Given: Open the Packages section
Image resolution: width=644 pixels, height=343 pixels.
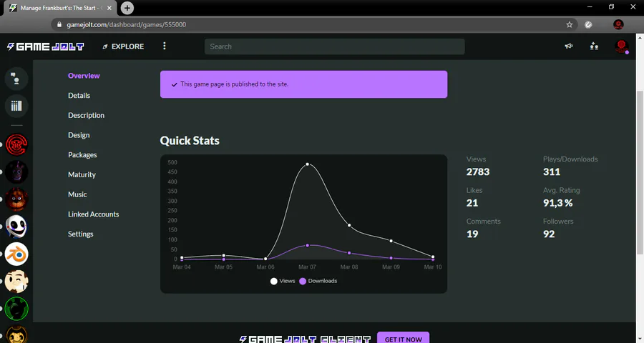Looking at the screenshot, I should [82, 154].
